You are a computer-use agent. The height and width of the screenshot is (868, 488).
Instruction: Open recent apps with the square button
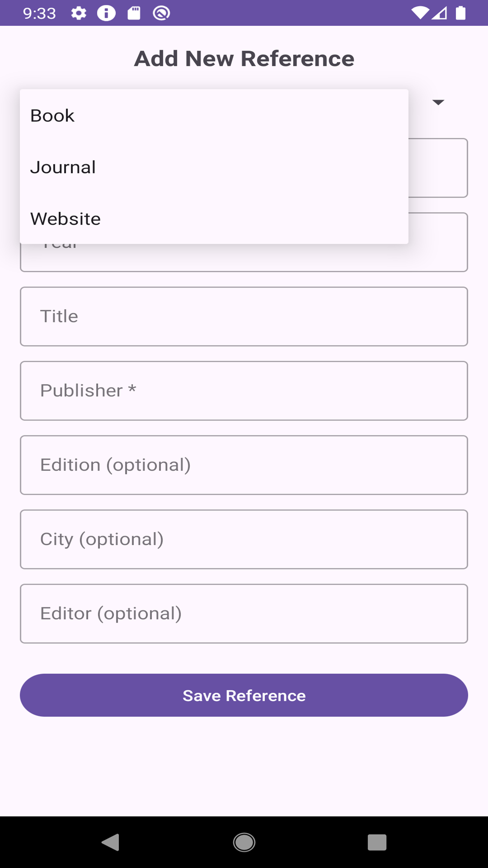pyautogui.click(x=377, y=842)
